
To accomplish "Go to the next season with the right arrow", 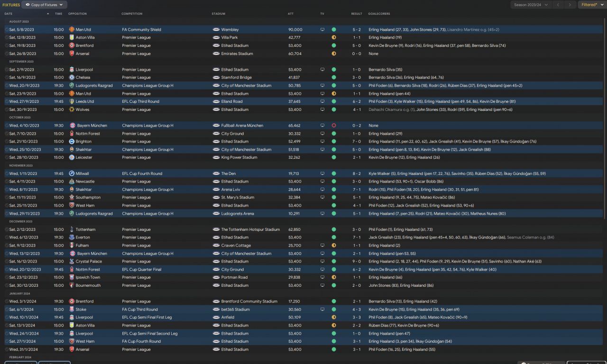I will [570, 5].
